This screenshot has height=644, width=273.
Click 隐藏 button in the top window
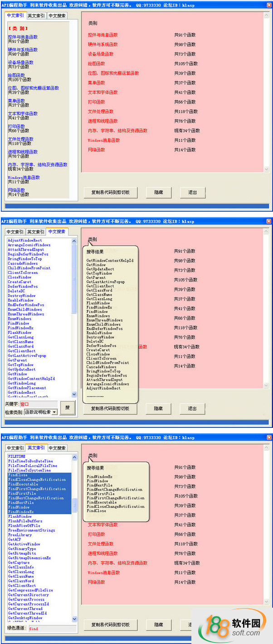click(x=158, y=192)
